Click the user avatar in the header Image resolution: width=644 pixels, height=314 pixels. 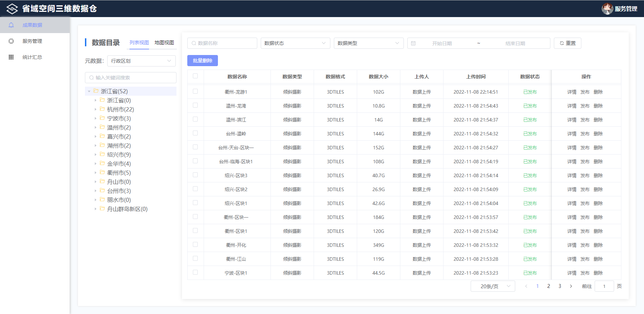tap(607, 9)
